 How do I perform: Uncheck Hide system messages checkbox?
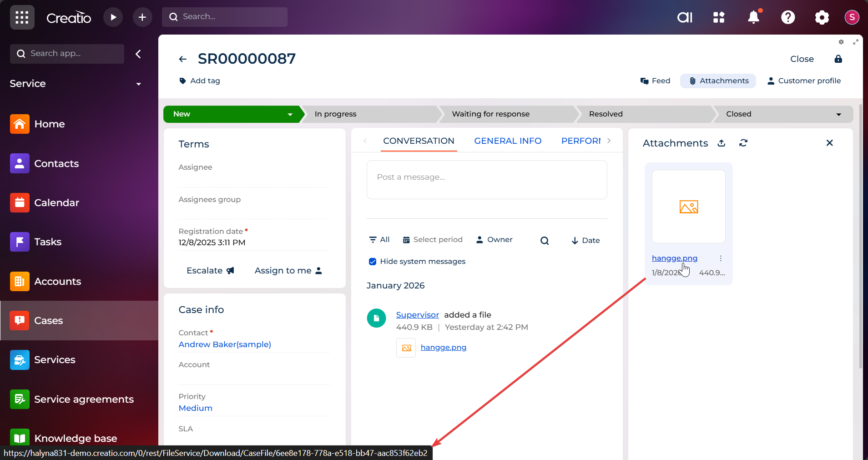point(373,261)
